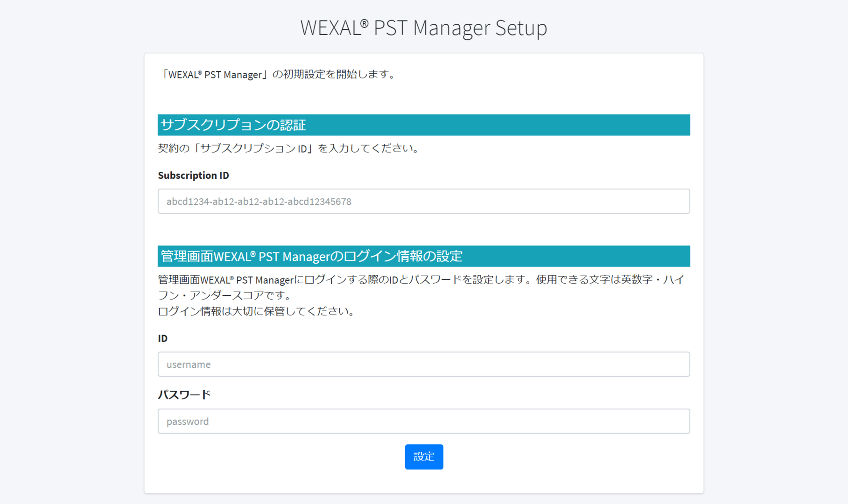
Task: Click the Subscription ID input field
Action: tap(424, 201)
